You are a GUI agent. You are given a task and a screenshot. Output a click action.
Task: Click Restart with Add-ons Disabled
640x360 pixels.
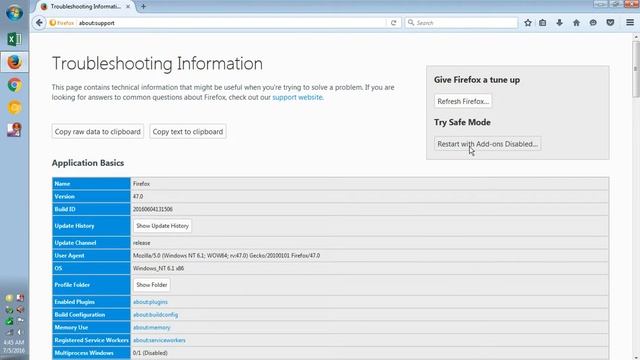(x=487, y=144)
